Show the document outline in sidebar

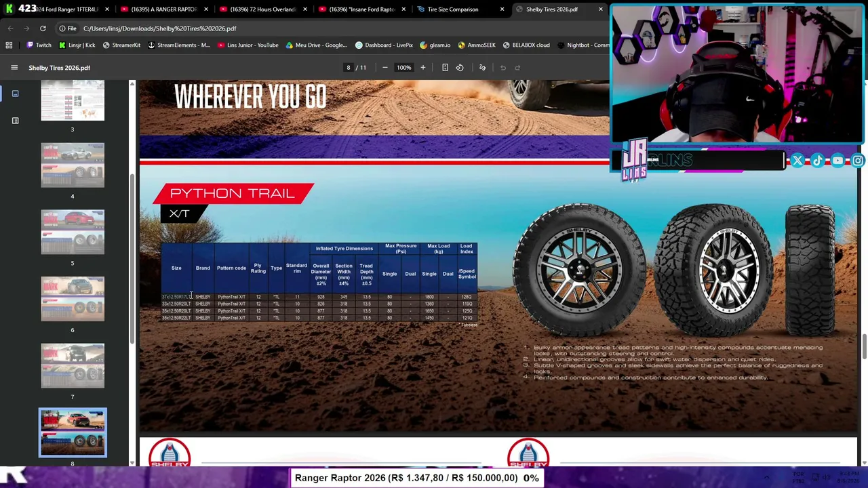click(15, 121)
